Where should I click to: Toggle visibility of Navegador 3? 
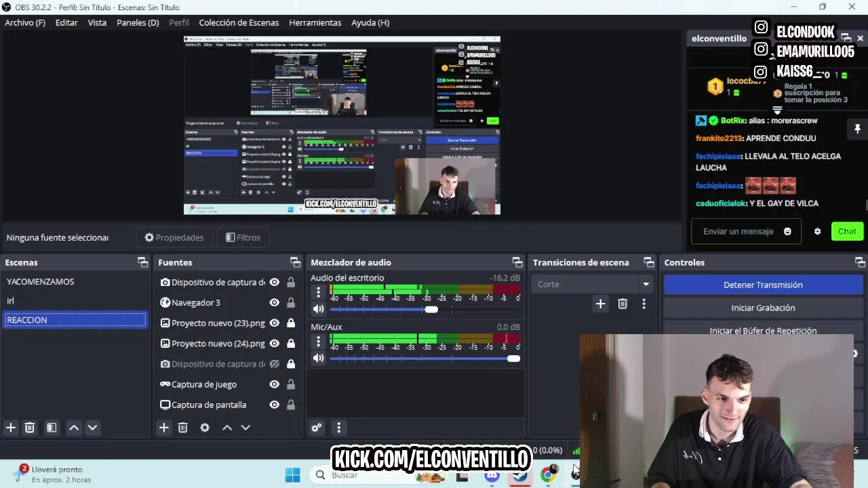pyautogui.click(x=275, y=303)
